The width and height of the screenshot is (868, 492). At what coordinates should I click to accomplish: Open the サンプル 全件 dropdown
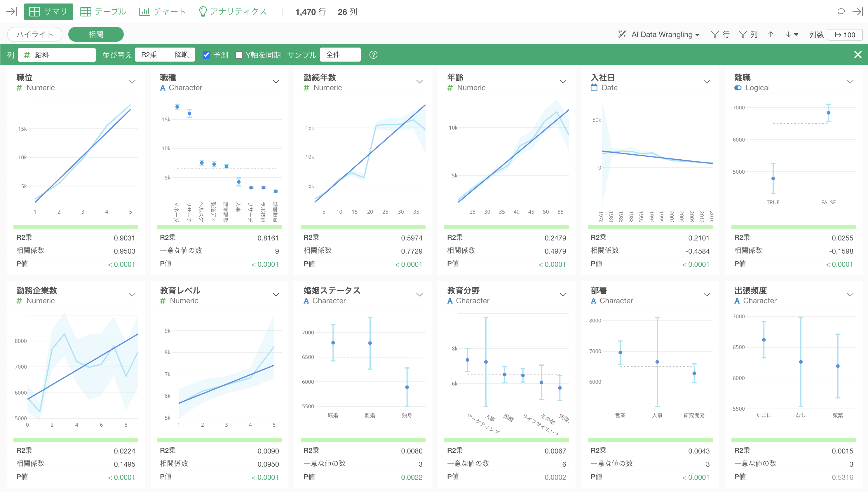(340, 55)
